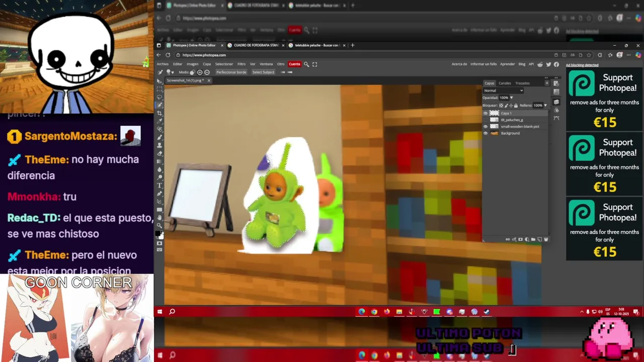Viewport: 644px width, 362px height.
Task: Select the Blur tool
Action: point(159,169)
